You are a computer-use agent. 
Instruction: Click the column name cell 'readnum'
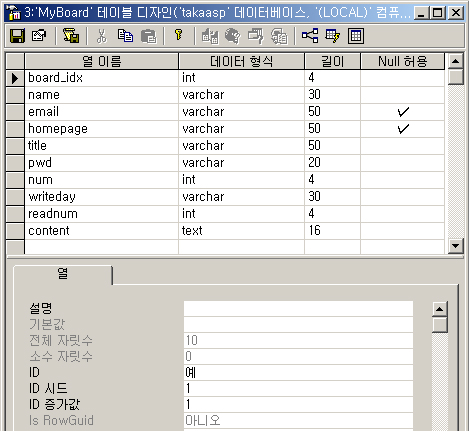pyautogui.click(x=101, y=214)
